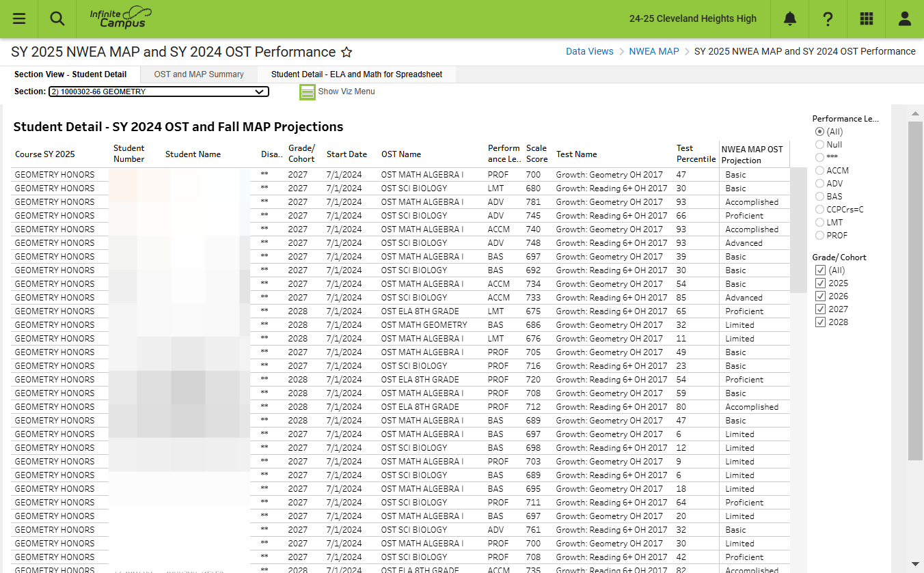Click the OST Name column header

401,154
